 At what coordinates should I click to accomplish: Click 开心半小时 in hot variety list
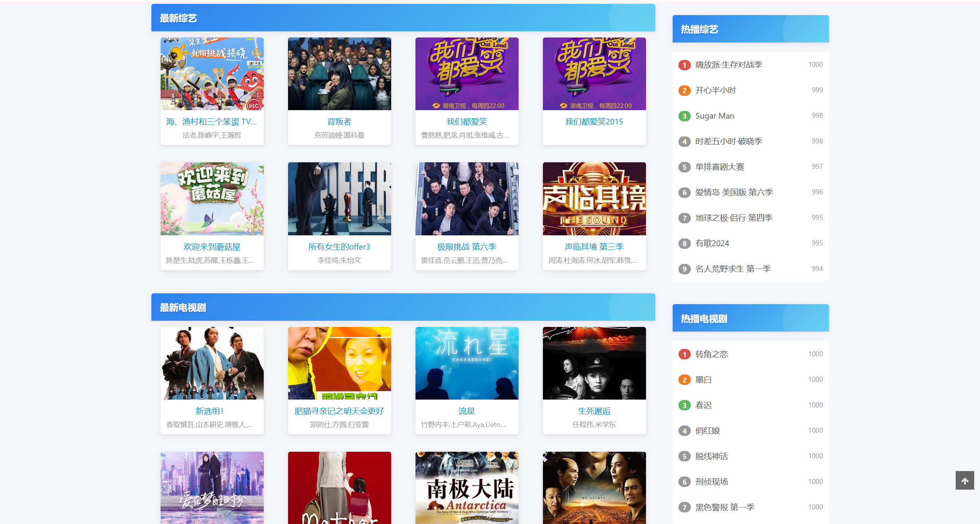pos(716,90)
